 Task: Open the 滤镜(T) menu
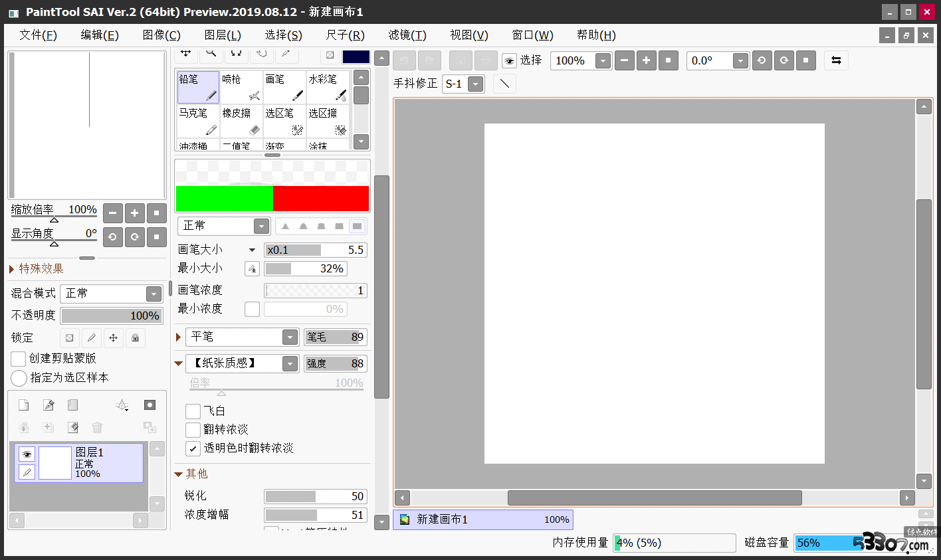click(407, 35)
